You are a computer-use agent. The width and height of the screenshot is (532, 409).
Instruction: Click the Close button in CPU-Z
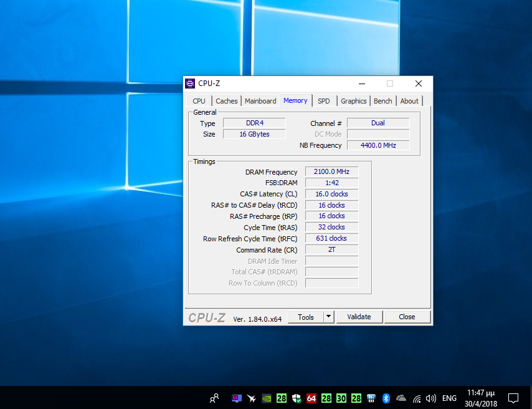coord(407,317)
